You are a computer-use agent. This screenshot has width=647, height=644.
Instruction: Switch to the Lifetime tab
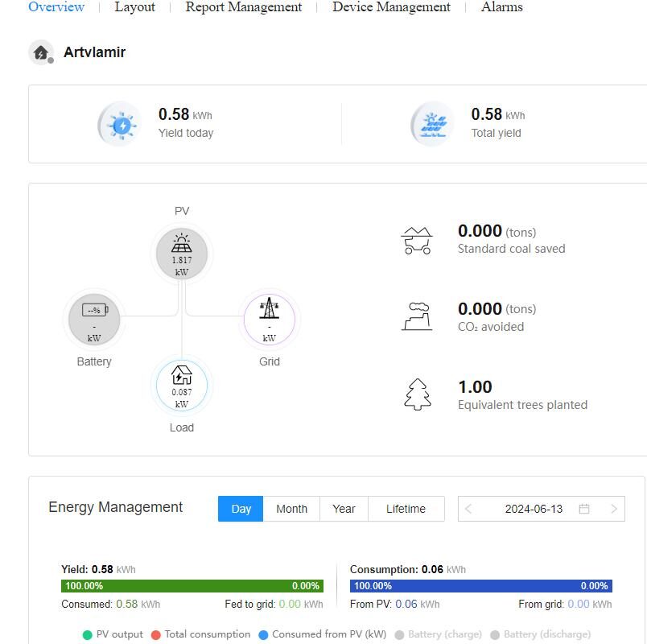[x=406, y=509]
